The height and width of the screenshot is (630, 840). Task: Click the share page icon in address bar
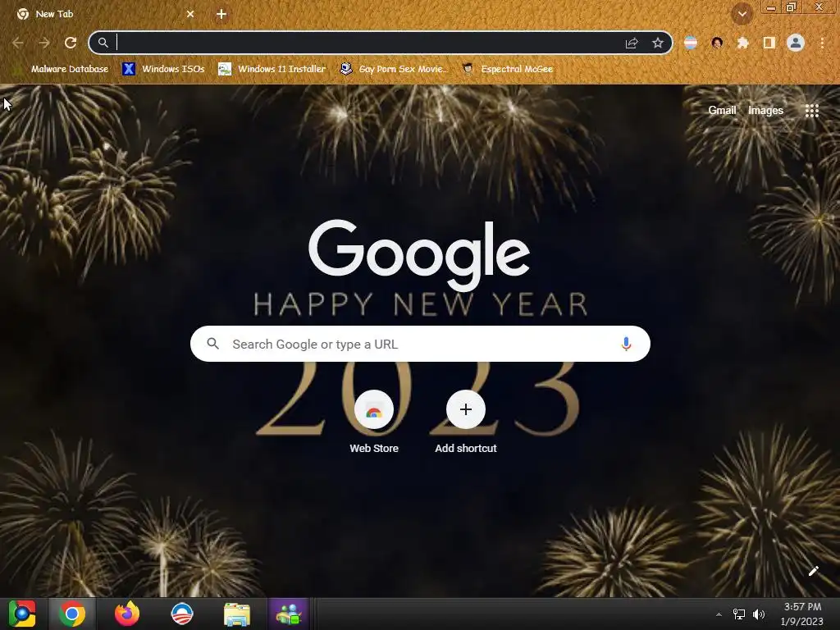click(632, 43)
